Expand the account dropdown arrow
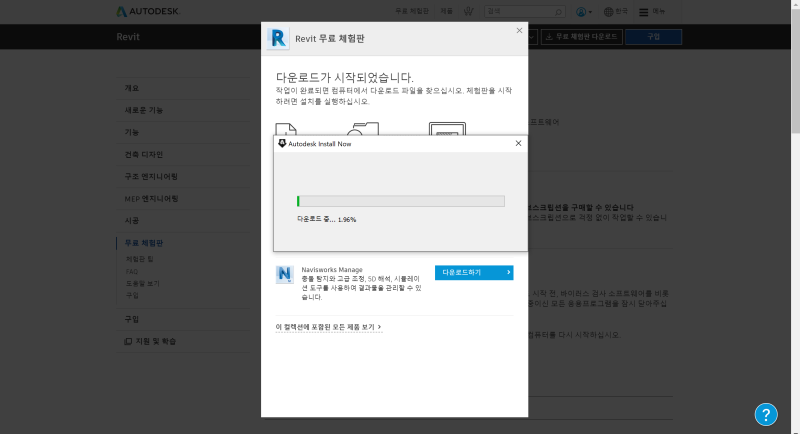The image size is (800, 434). click(590, 12)
